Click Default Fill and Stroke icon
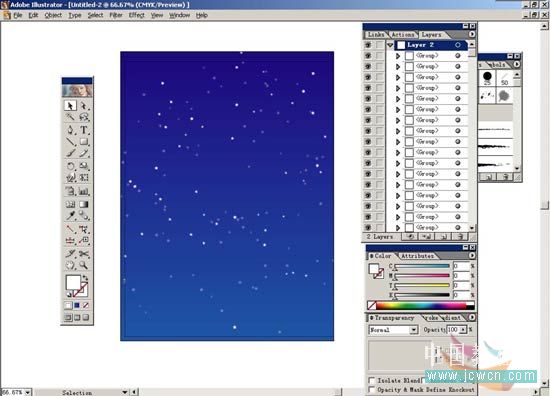The width and height of the screenshot is (550, 396). coord(69,295)
